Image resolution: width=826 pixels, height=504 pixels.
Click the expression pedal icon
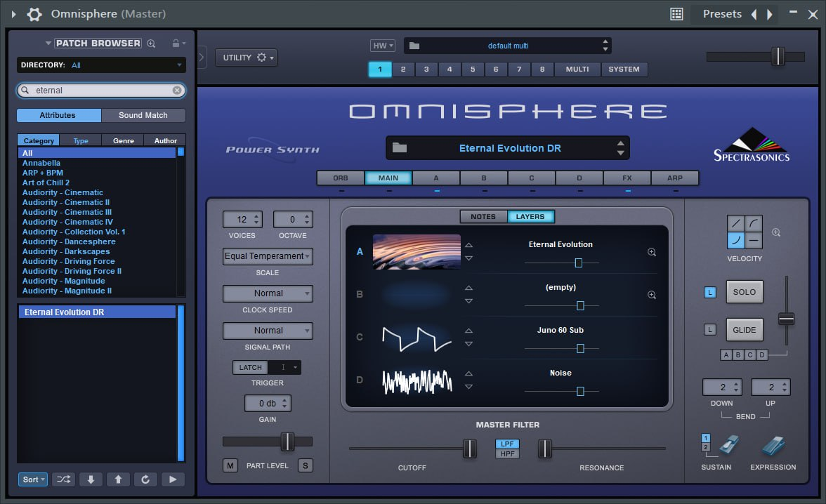coord(773,446)
